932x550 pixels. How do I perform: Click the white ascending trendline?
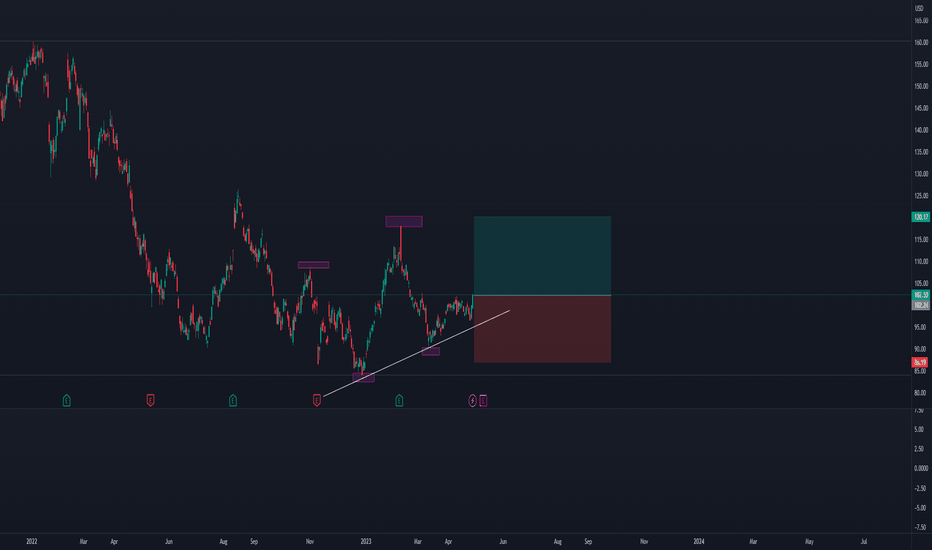tap(416, 353)
